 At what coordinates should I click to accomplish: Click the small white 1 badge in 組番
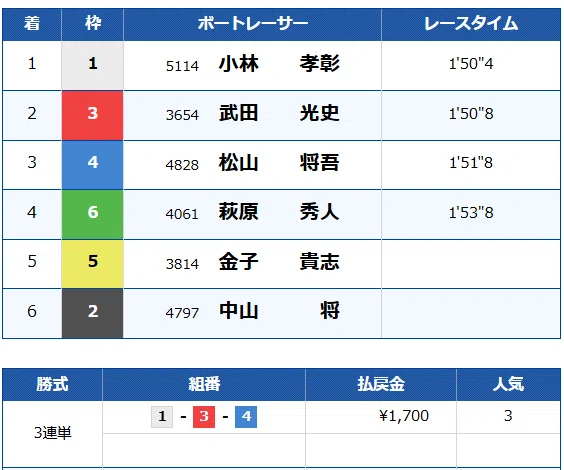pos(162,417)
